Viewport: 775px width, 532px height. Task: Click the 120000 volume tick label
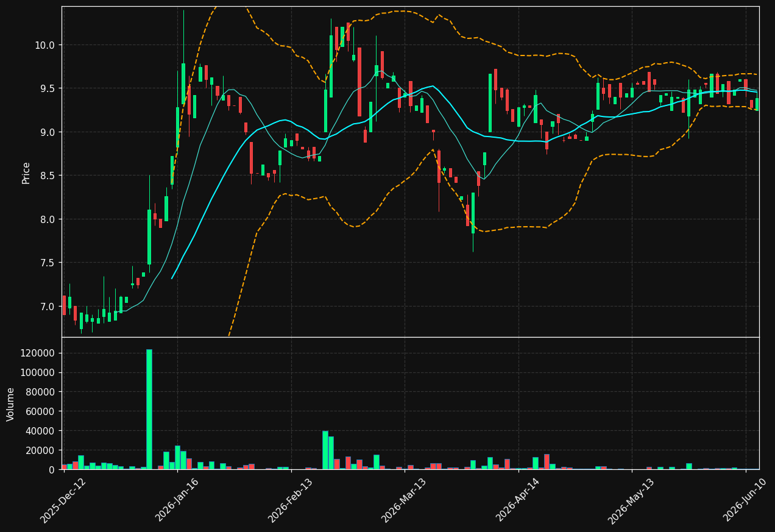pos(38,353)
